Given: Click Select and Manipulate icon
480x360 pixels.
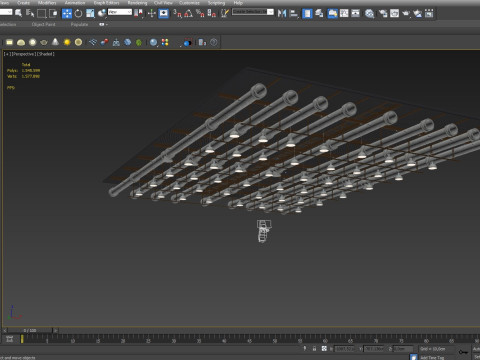Looking at the screenshot, I should (152, 13).
